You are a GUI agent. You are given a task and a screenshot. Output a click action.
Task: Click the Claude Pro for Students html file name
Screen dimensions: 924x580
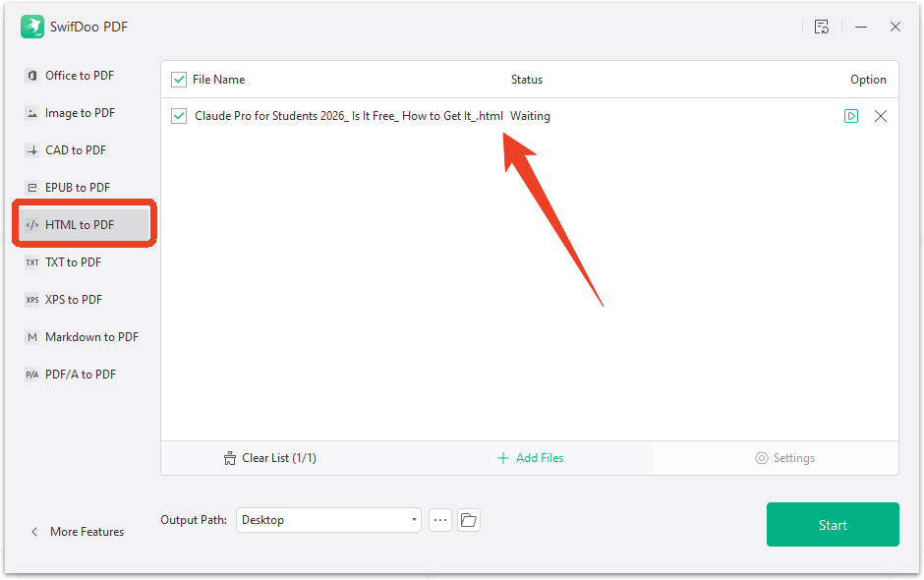point(349,116)
